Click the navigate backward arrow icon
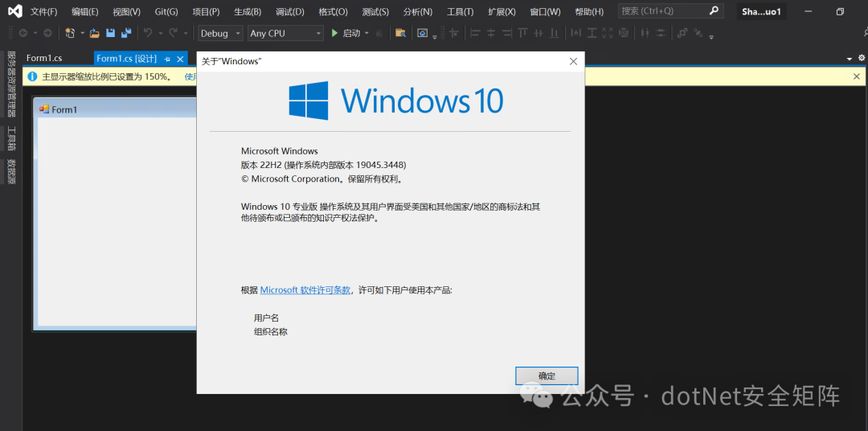The image size is (868, 431). 23,33
